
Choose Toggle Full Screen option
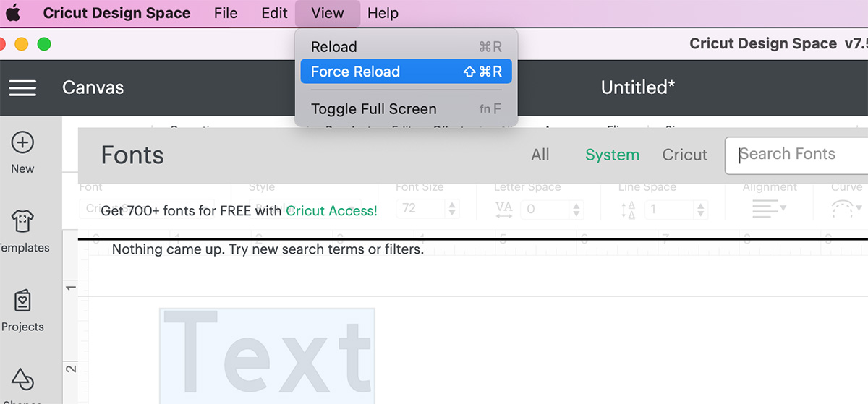406,109
